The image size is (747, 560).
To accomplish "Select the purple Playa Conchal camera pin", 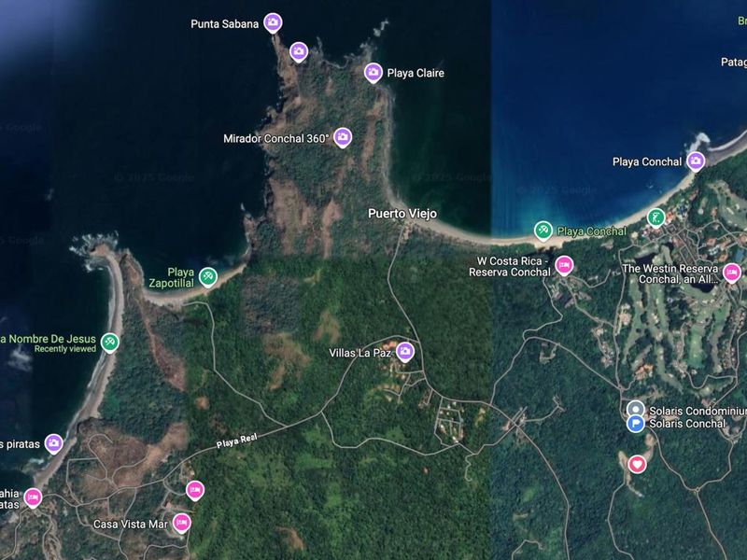I will point(696,161).
